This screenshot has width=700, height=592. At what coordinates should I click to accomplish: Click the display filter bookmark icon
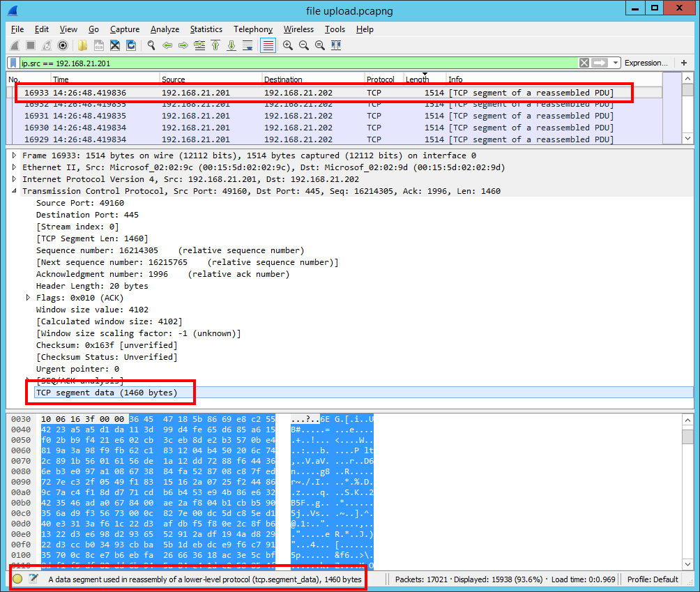(x=13, y=63)
